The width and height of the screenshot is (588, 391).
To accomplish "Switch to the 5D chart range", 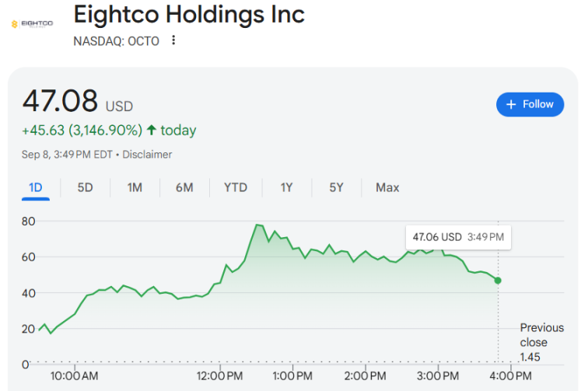I will point(85,187).
